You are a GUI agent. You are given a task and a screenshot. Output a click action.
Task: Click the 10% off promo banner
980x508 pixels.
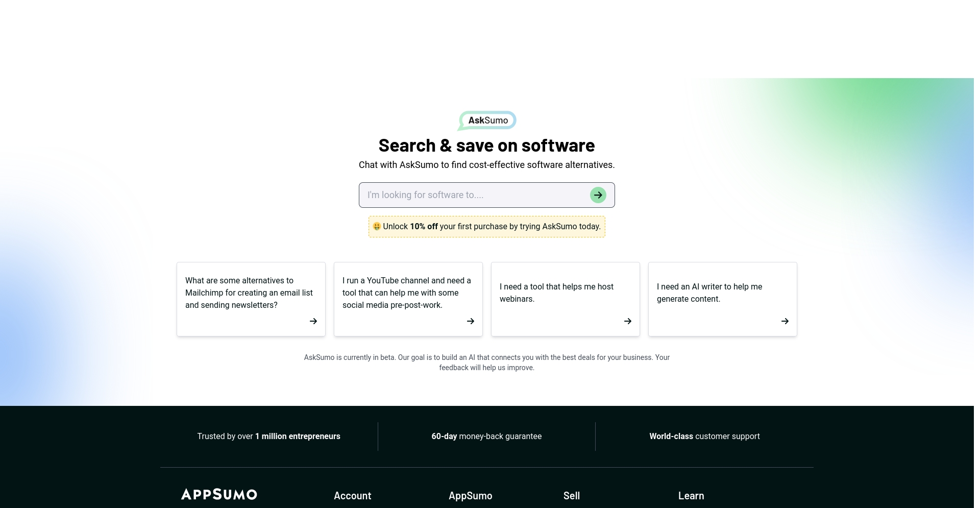click(487, 227)
